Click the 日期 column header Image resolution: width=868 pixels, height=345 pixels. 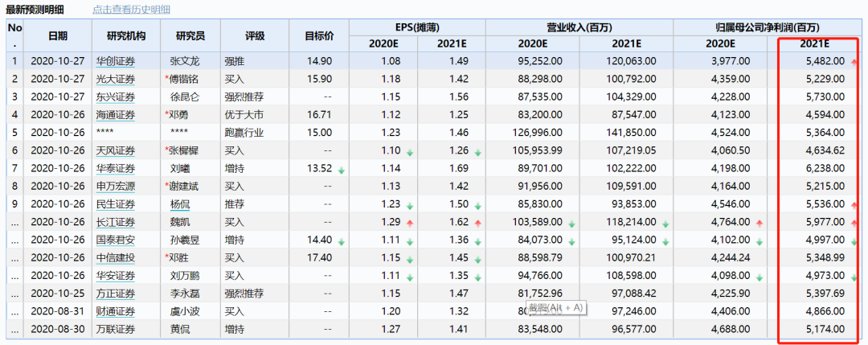(x=58, y=36)
